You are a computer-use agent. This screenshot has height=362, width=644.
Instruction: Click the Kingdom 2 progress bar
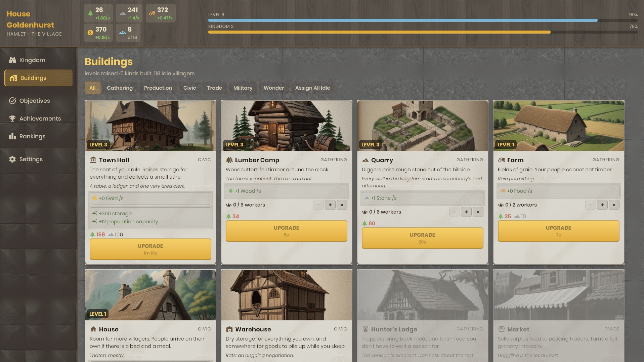coord(423,32)
